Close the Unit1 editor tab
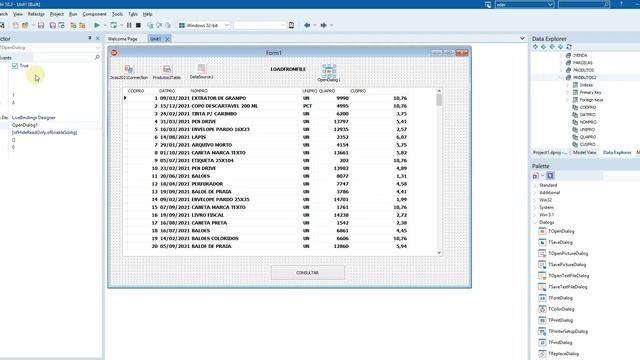Viewport: 640px width, 360px height. point(167,39)
